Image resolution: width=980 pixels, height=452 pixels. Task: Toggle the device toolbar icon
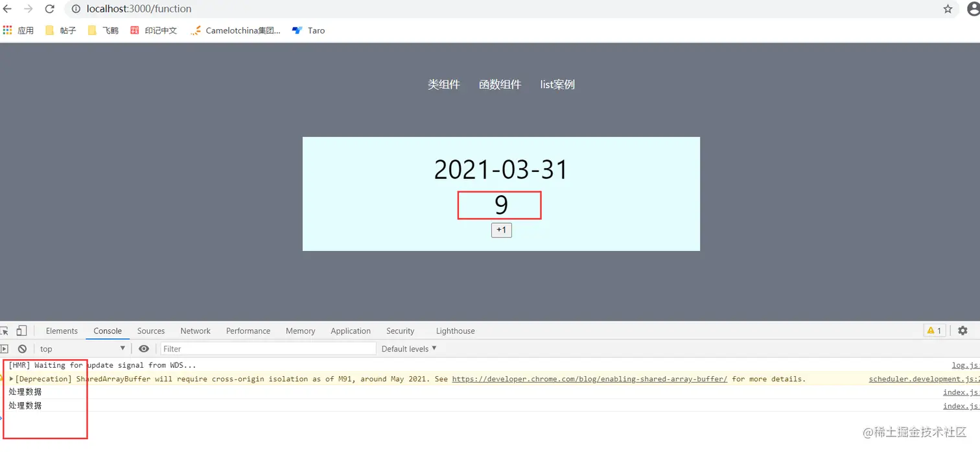22,331
